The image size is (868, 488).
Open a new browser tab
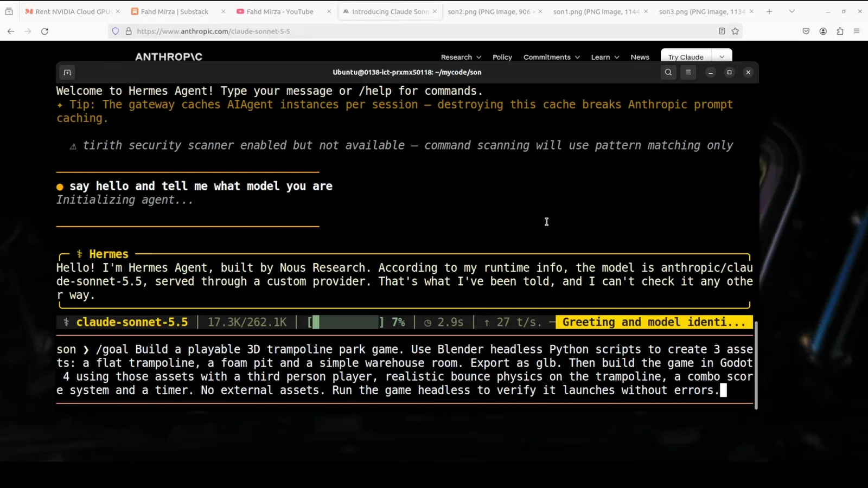(769, 11)
